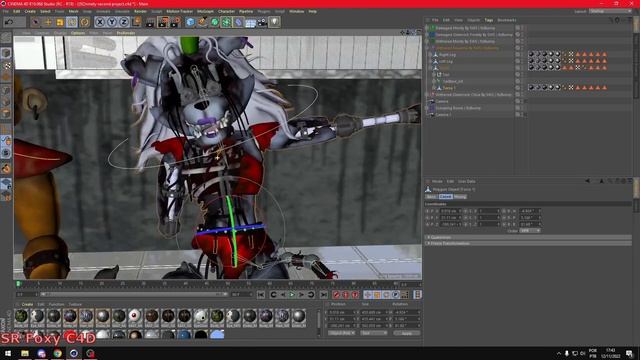Screen dimensions: 640x360
Task: Click the blue deformer icon
Action: click(x=238, y=22)
